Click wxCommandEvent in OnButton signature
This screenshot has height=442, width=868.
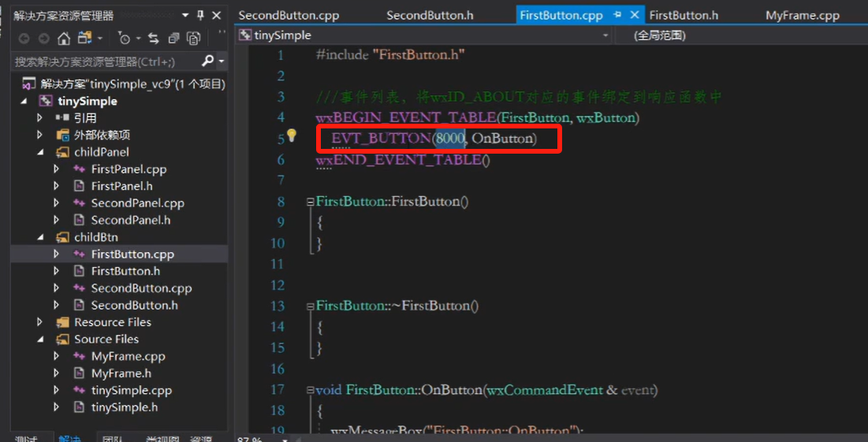(x=544, y=390)
